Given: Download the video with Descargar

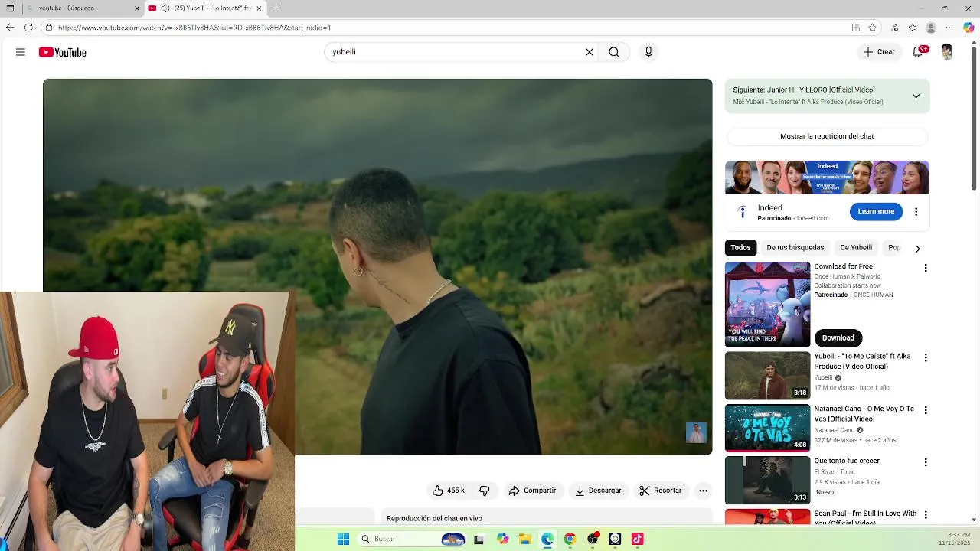Looking at the screenshot, I should (x=598, y=491).
